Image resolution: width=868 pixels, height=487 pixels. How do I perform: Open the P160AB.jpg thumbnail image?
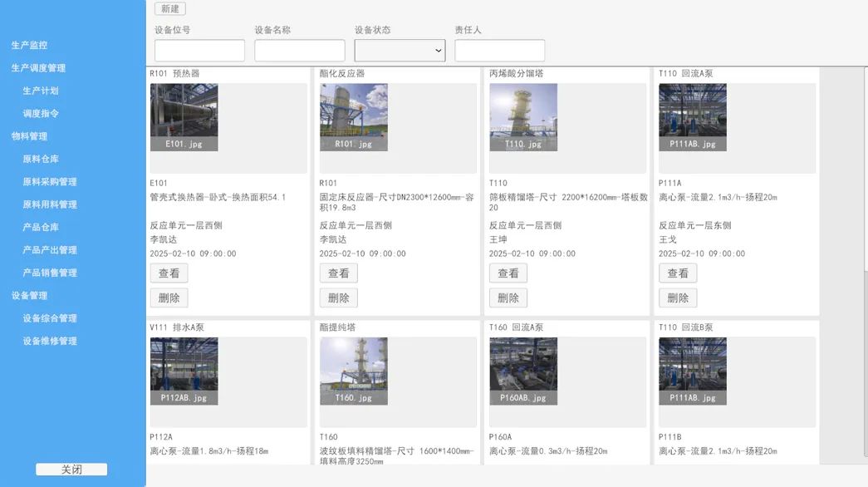(523, 371)
